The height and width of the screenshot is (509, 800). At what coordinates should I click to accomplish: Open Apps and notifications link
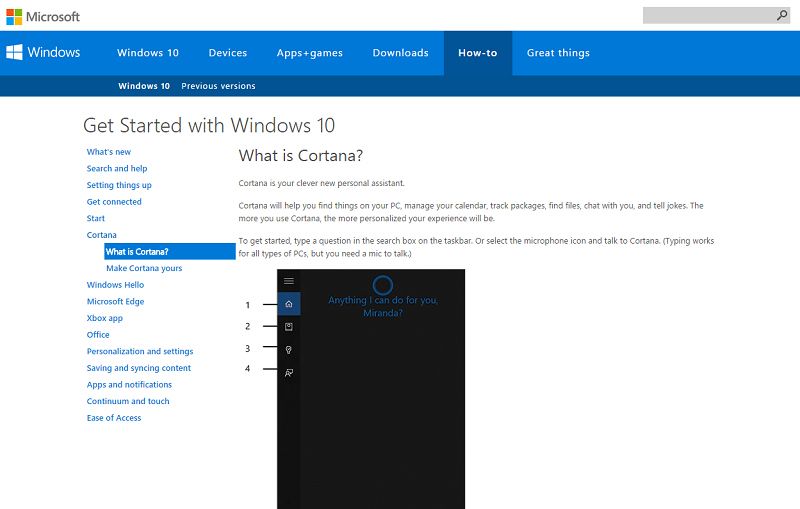click(x=129, y=385)
